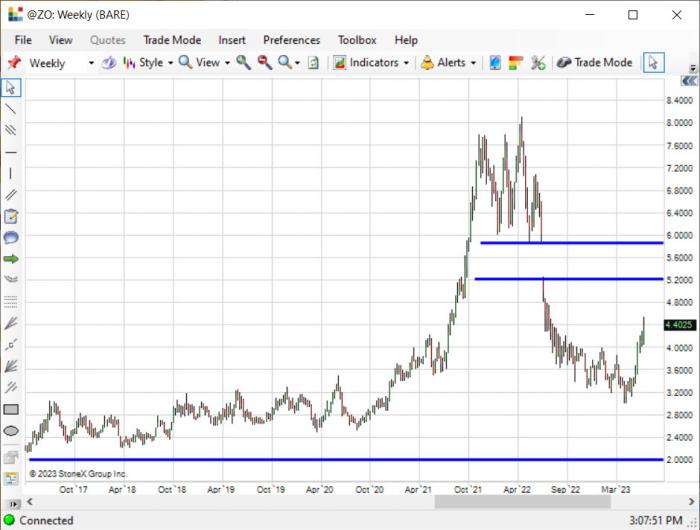Open the Trade Mode menu
The width and height of the screenshot is (700, 530).
coord(172,40)
